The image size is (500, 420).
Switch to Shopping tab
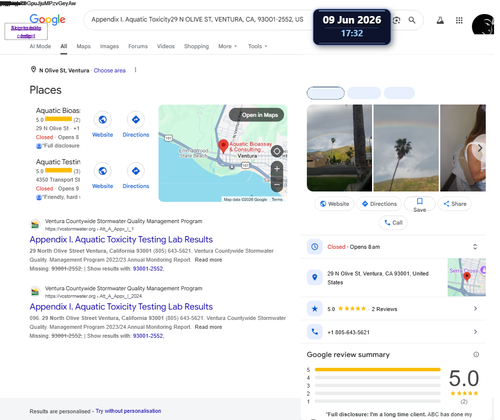[196, 46]
